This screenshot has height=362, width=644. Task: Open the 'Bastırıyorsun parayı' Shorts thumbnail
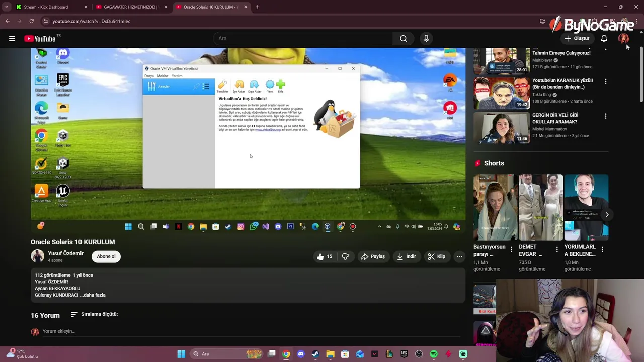tap(495, 208)
